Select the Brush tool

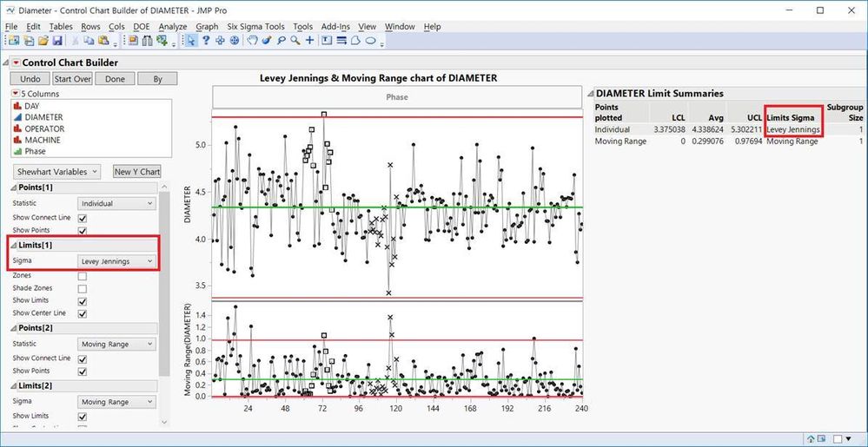click(267, 41)
